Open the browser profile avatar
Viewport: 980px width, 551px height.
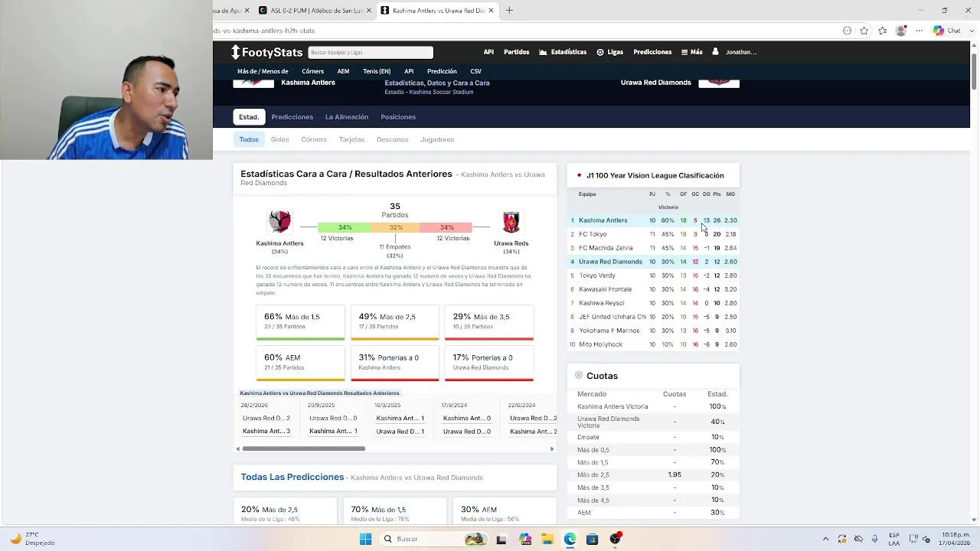[x=901, y=31]
